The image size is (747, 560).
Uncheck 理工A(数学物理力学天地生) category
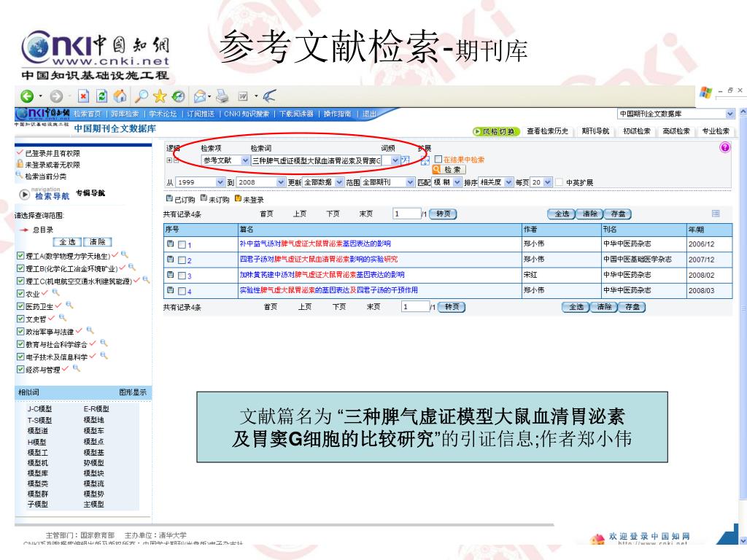click(x=20, y=256)
